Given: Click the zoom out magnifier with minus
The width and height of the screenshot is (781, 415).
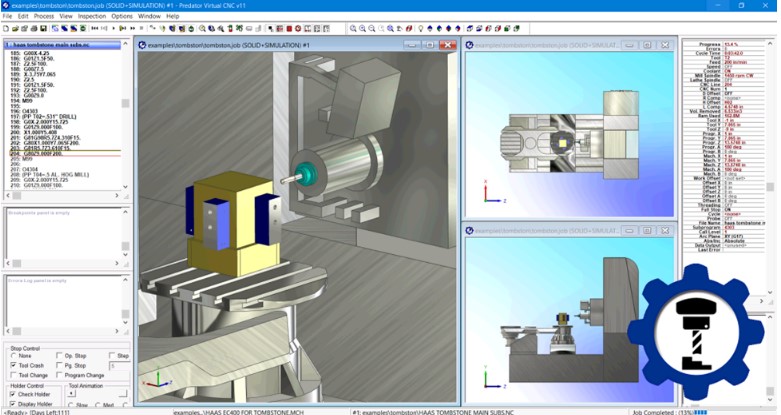Looking at the screenshot, I should [x=372, y=28].
